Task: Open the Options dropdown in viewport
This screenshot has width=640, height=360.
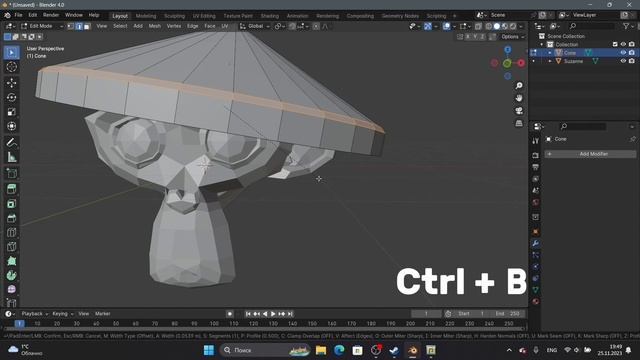Action: [x=513, y=37]
